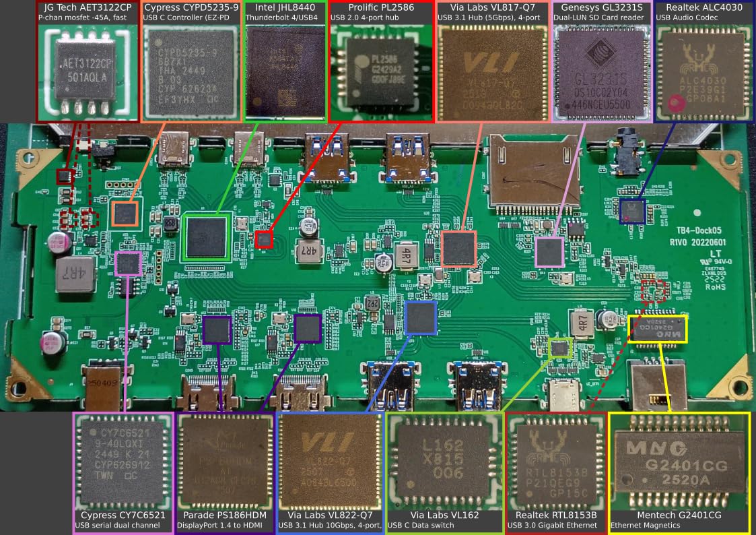Click the "RoHS" marking on the board
Viewport: 756px width, 535px height.
[x=716, y=287]
